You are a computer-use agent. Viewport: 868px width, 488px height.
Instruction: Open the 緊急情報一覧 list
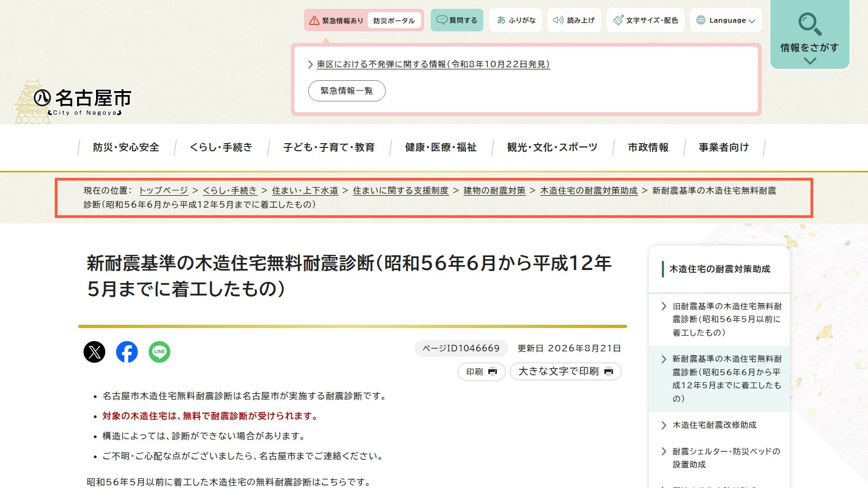(x=347, y=91)
